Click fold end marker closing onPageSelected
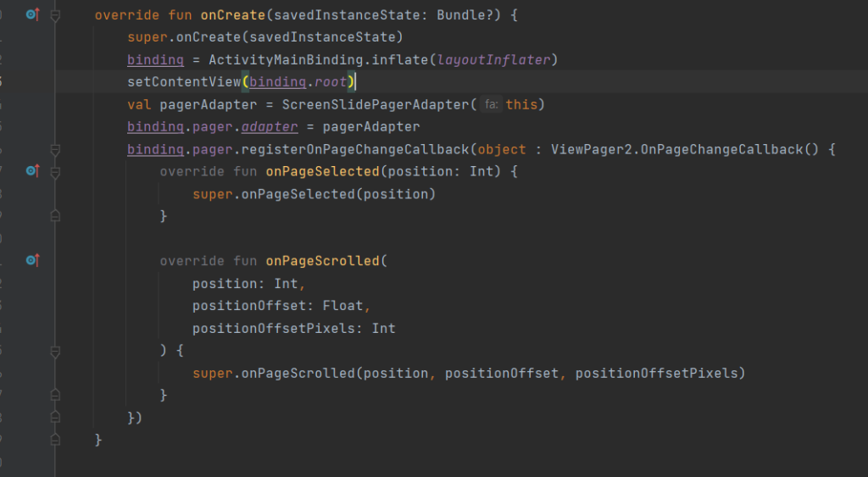The image size is (868, 477). pos(55,216)
